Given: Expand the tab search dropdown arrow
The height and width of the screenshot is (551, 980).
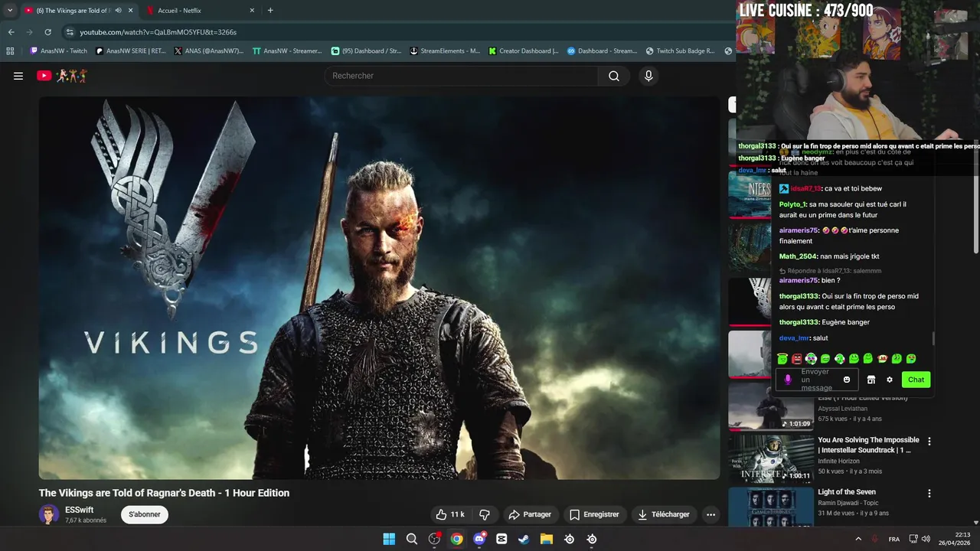Looking at the screenshot, I should (10, 10).
